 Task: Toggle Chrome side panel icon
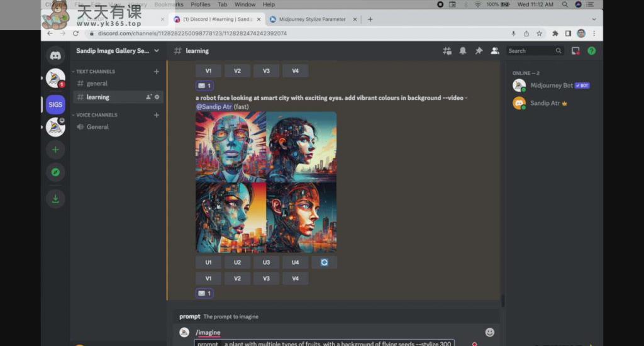[x=568, y=34]
